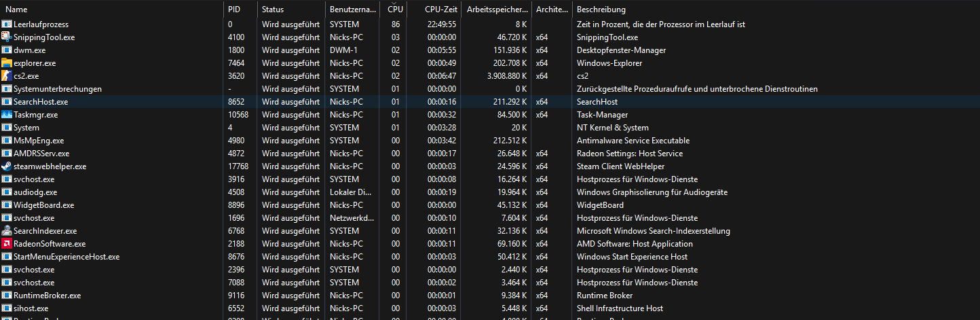Click description 'NT Kernel & System'
The height and width of the screenshot is (320, 980).
pyautogui.click(x=613, y=128)
